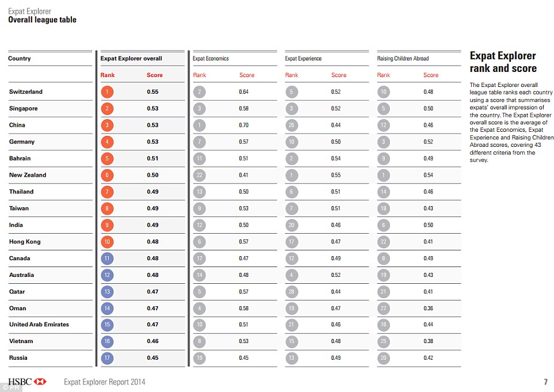Click Switzerland's orange overall rank 1 badge
Screen dimensions: 554x392
(107, 92)
